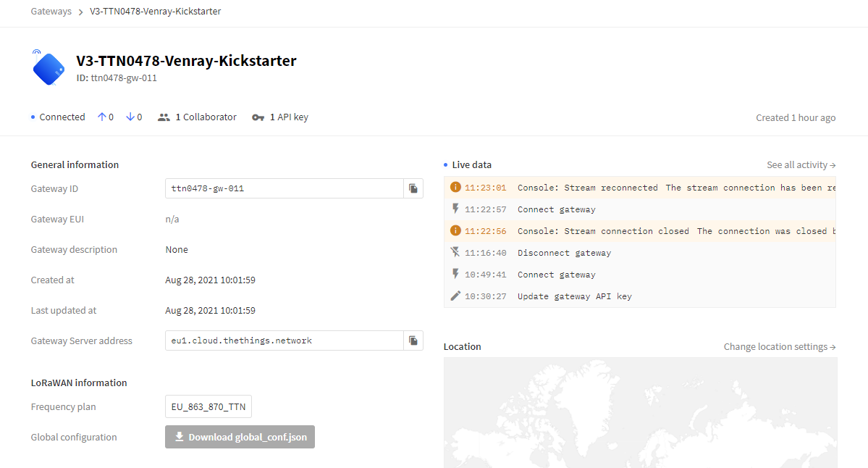Click pencil icon on 10:30:27 event

coord(455,296)
